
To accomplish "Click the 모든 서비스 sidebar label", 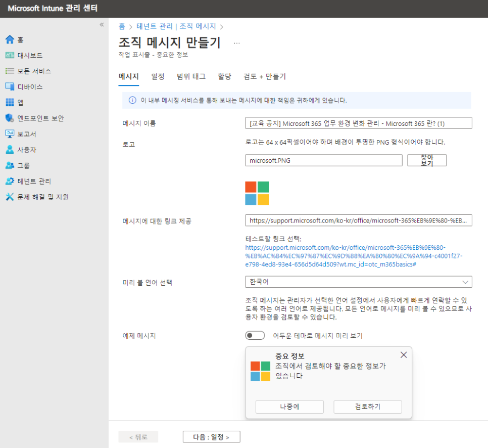I will pos(34,71).
